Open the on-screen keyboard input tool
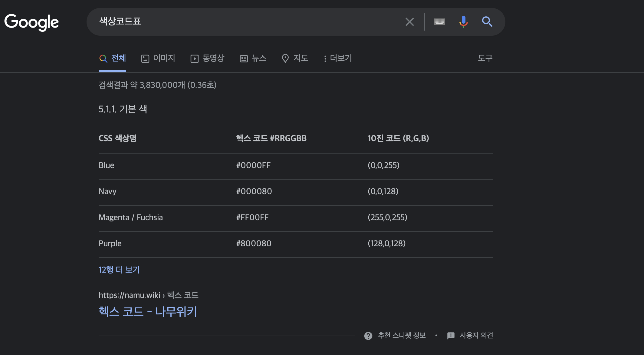 coord(439,22)
